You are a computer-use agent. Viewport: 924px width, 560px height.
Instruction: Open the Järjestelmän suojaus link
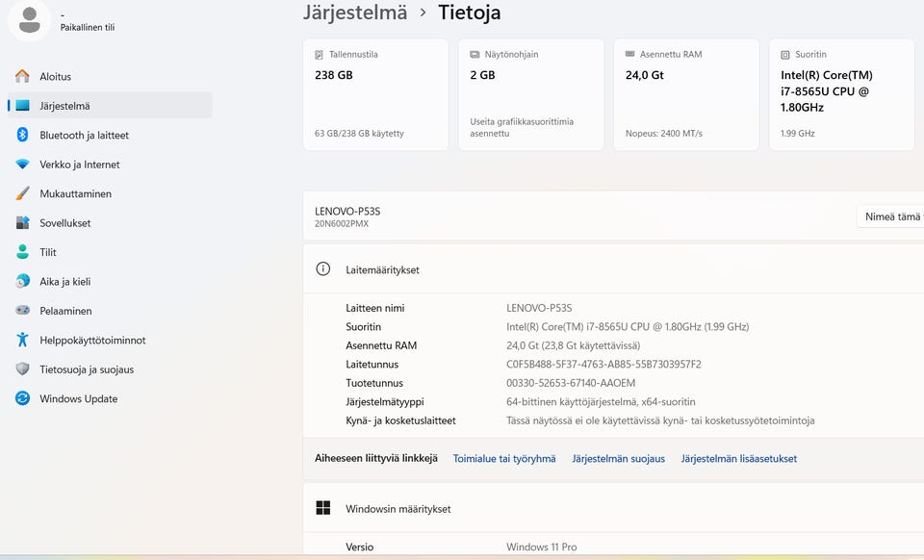click(x=618, y=459)
